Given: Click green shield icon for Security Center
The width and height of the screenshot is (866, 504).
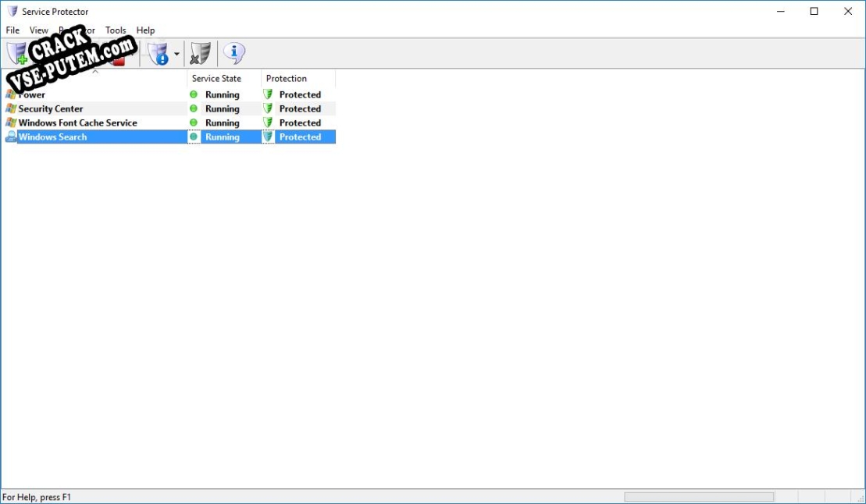Looking at the screenshot, I should coord(268,108).
